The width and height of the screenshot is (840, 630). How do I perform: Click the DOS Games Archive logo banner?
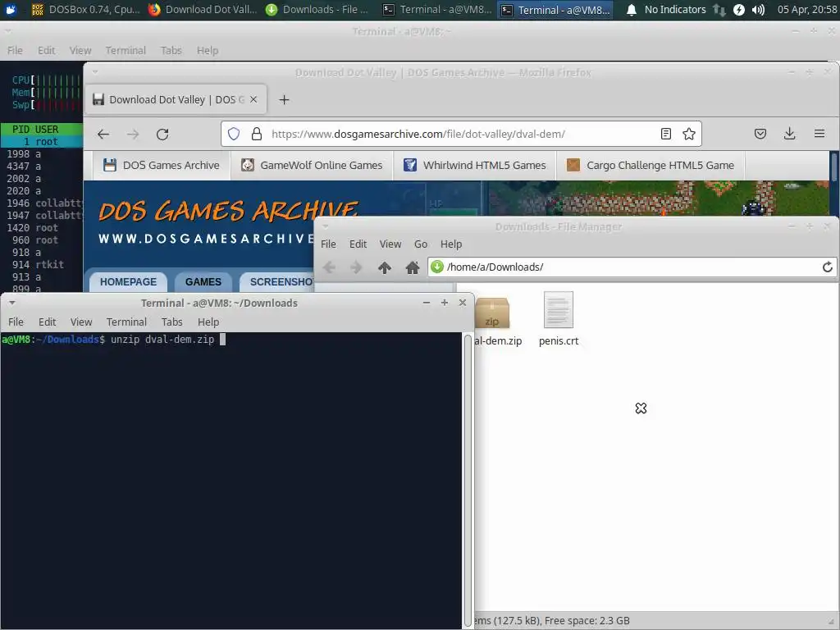(x=229, y=221)
